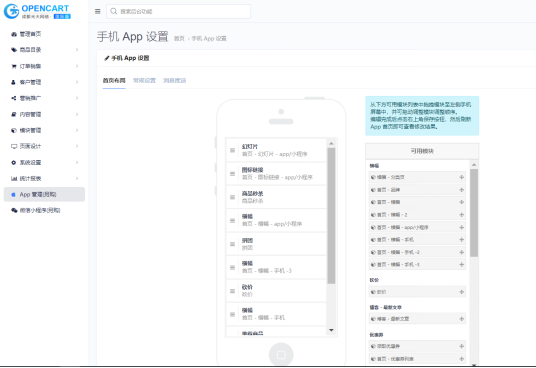Grab the drag handle of the 商品秒杀 module
This screenshot has width=536, height=368.
[x=232, y=197]
